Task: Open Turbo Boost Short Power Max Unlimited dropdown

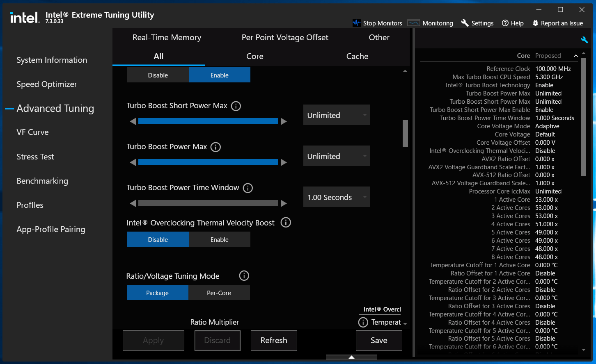Action: click(337, 115)
